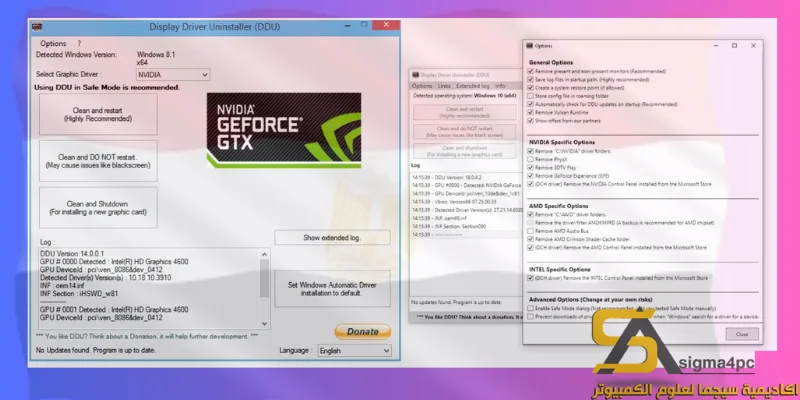800x400 pixels.
Task: Enable the Remove PhysX checkbox
Action: click(531, 159)
